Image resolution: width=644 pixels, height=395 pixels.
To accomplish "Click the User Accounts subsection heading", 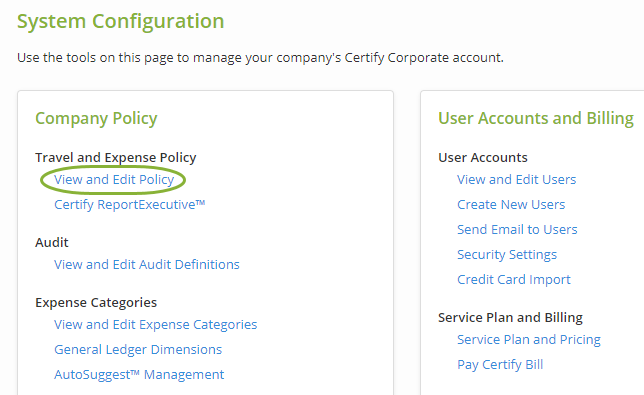I will tap(483, 157).
